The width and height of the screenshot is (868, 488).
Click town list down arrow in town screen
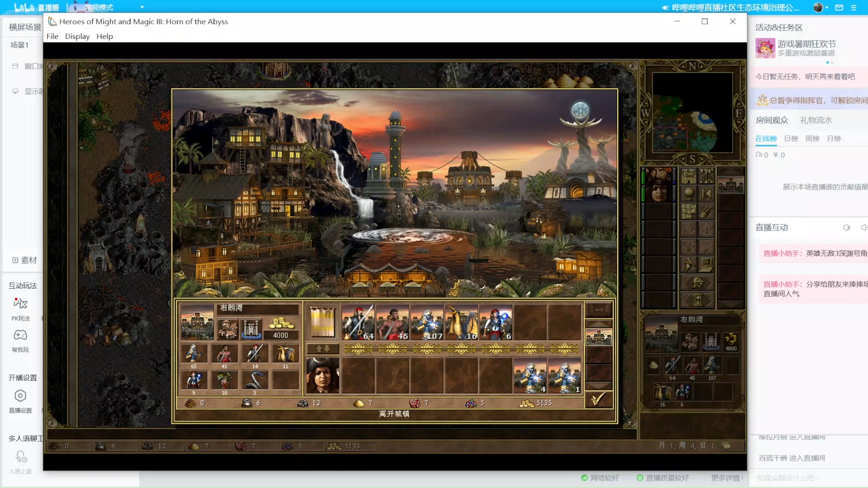[599, 385]
